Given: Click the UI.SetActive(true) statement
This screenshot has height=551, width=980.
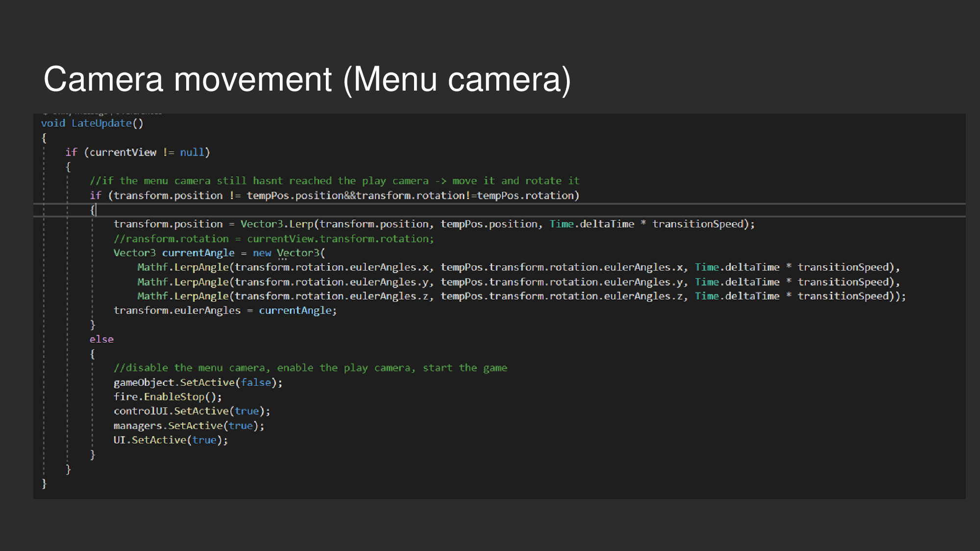Looking at the screenshot, I should [x=170, y=440].
